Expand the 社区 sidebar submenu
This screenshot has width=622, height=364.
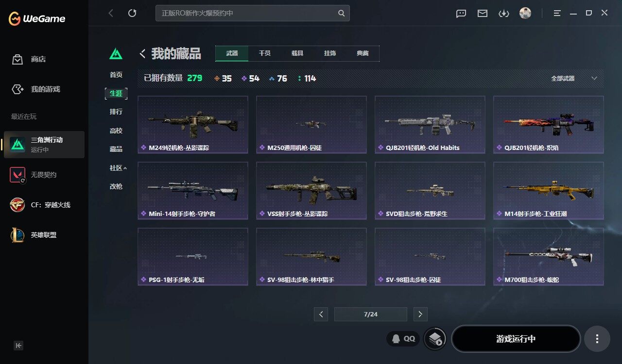(x=118, y=168)
